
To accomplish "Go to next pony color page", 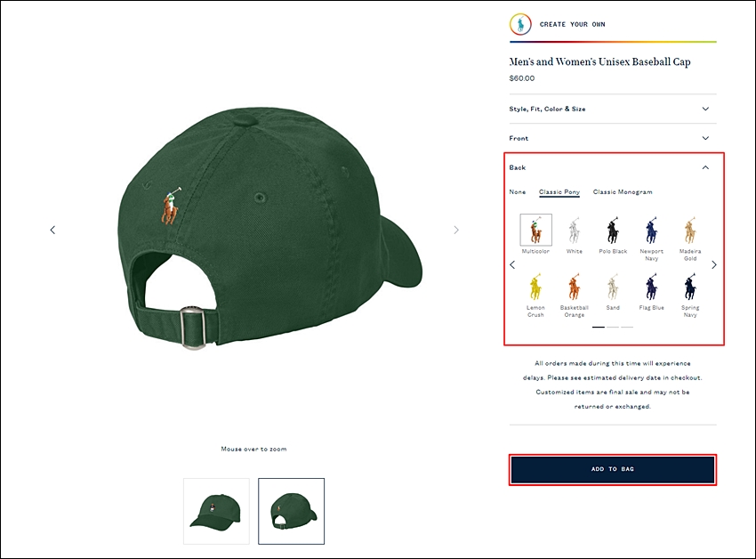I will [714, 264].
